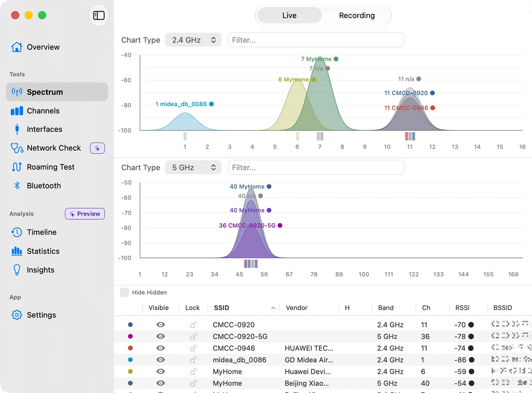Viewport: 532px width, 393px height.
Task: Switch to Live tab
Action: 289,15
